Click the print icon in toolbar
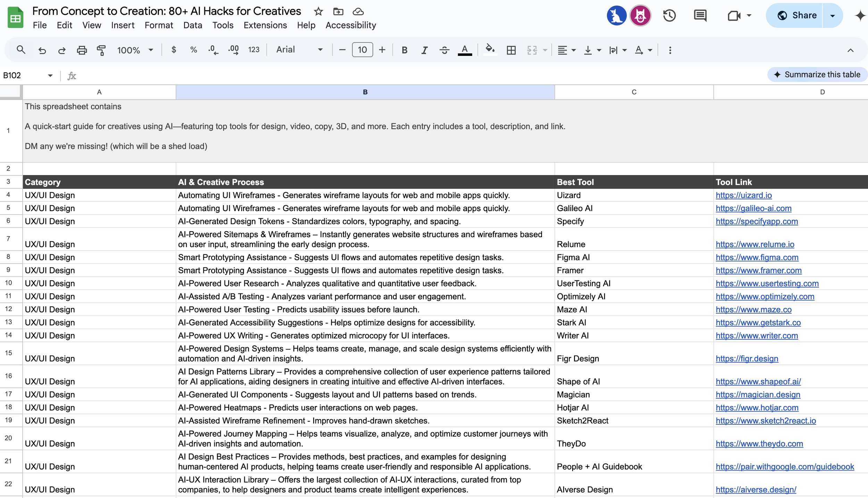The image size is (868, 498). coord(82,50)
